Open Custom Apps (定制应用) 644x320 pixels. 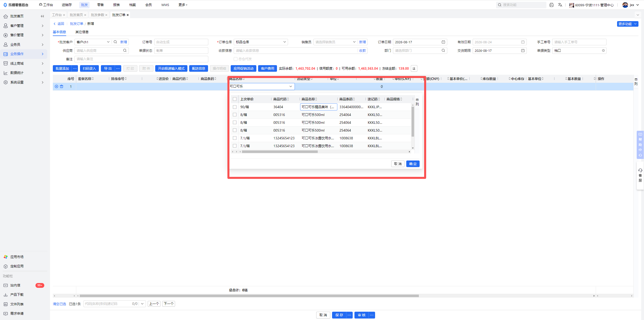(17, 266)
